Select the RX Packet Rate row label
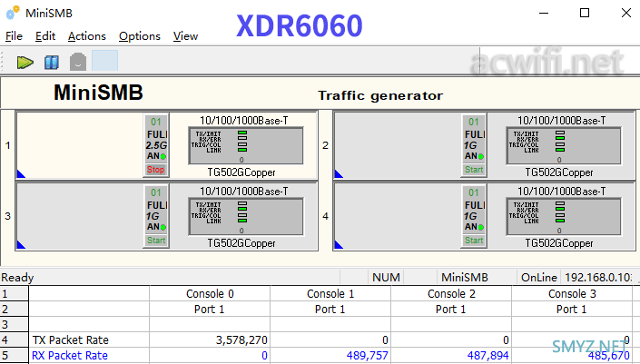The width and height of the screenshot is (640, 364). (x=70, y=356)
